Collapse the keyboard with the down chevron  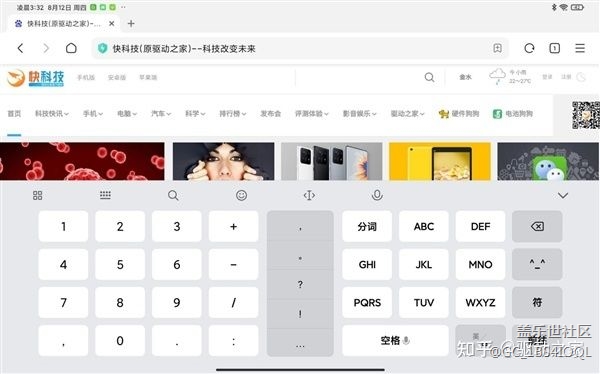click(562, 196)
